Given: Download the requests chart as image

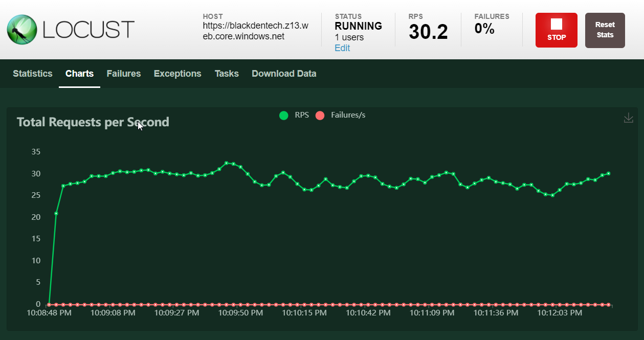Looking at the screenshot, I should pyautogui.click(x=629, y=118).
